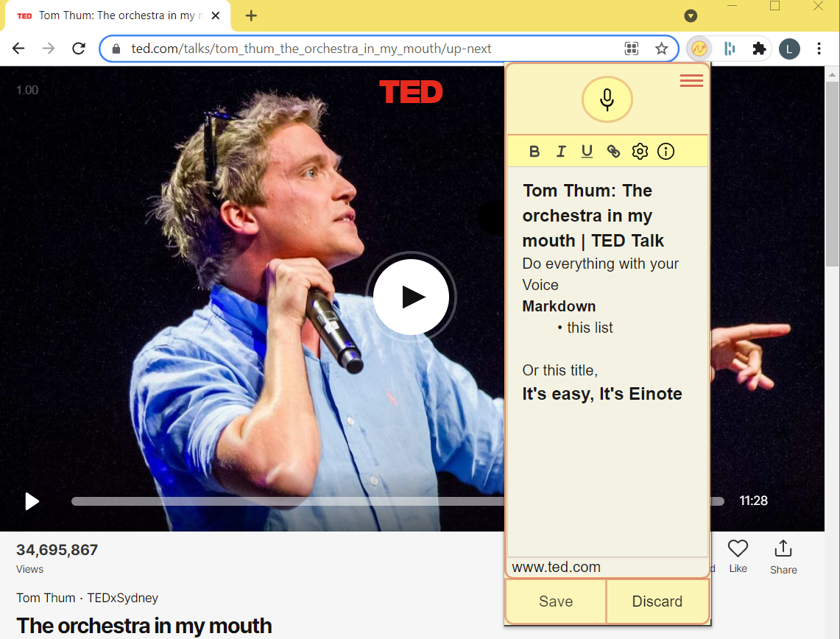Click the page heading The orchestra in my mouth
This screenshot has width=840, height=639.
point(144,626)
